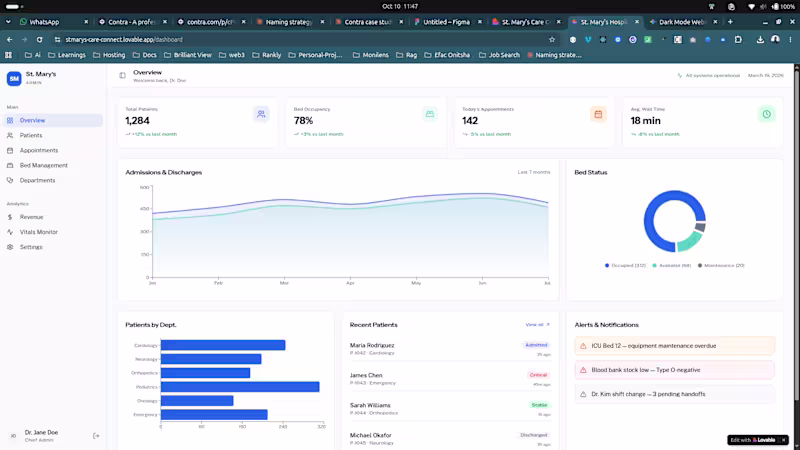Open Sarah Williams patient row
The height and width of the screenshot is (450, 800).
click(x=450, y=409)
